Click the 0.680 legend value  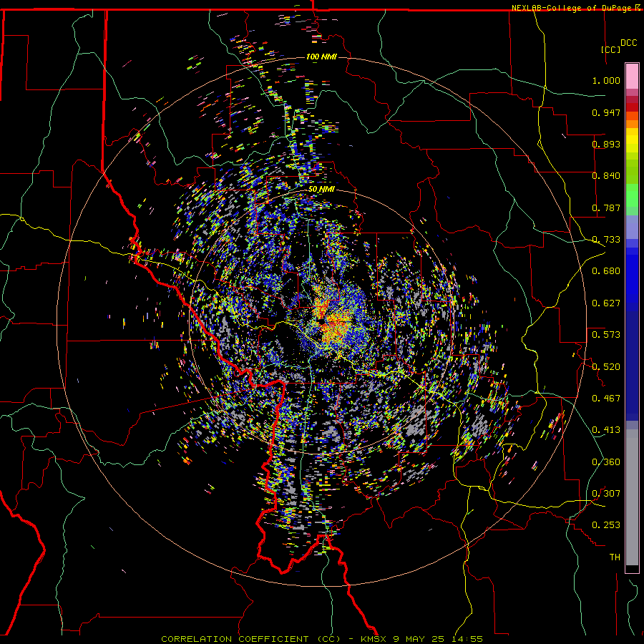[606, 271]
